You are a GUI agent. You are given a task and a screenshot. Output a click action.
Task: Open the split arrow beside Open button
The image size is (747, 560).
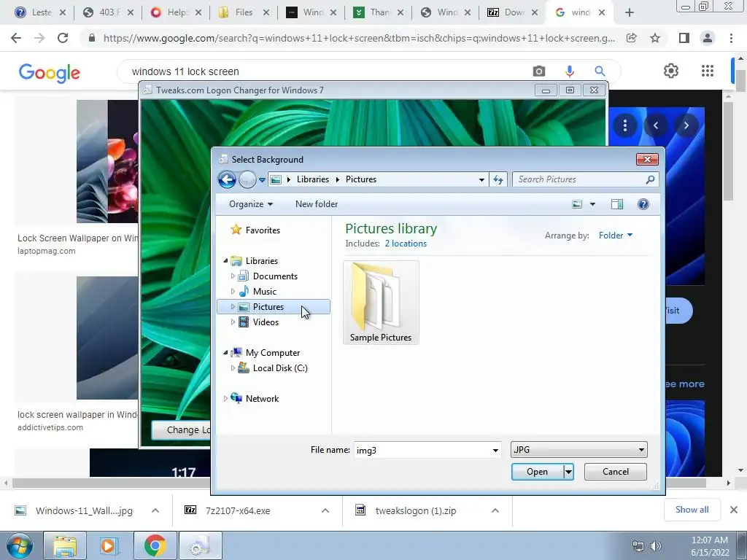coord(568,472)
